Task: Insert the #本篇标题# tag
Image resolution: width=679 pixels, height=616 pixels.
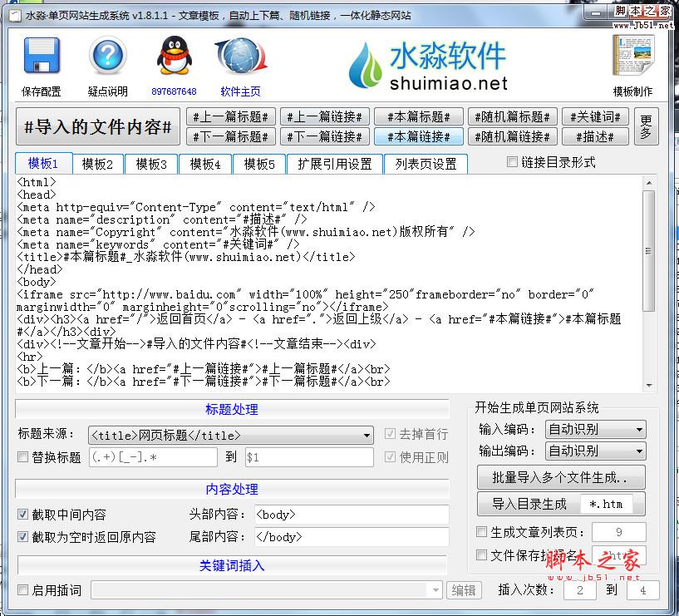Action: click(419, 116)
